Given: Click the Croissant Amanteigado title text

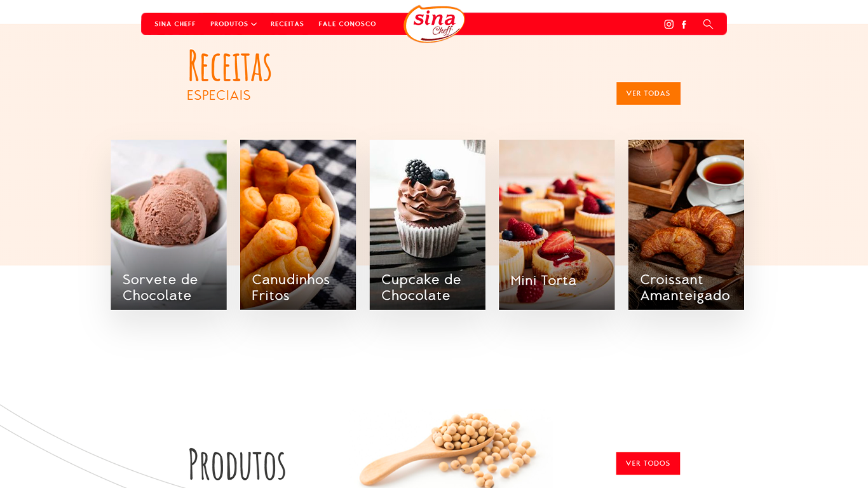Looking at the screenshot, I should tap(685, 288).
